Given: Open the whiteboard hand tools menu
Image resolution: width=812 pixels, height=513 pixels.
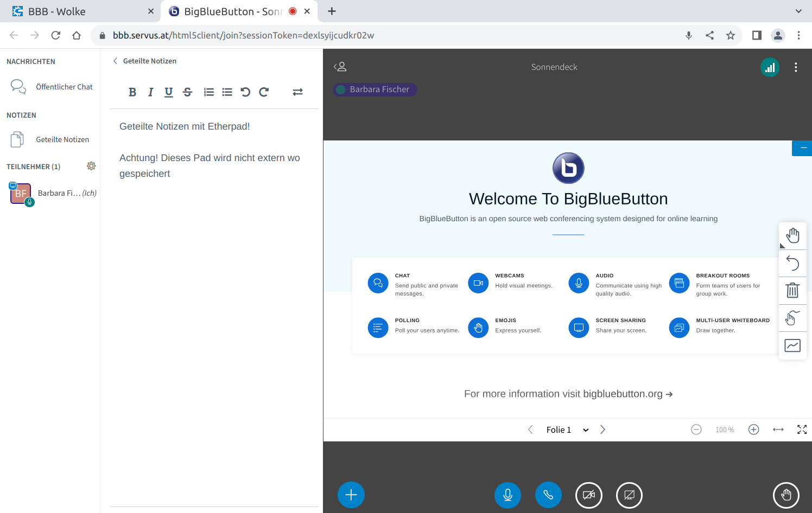Looking at the screenshot, I should click(792, 236).
